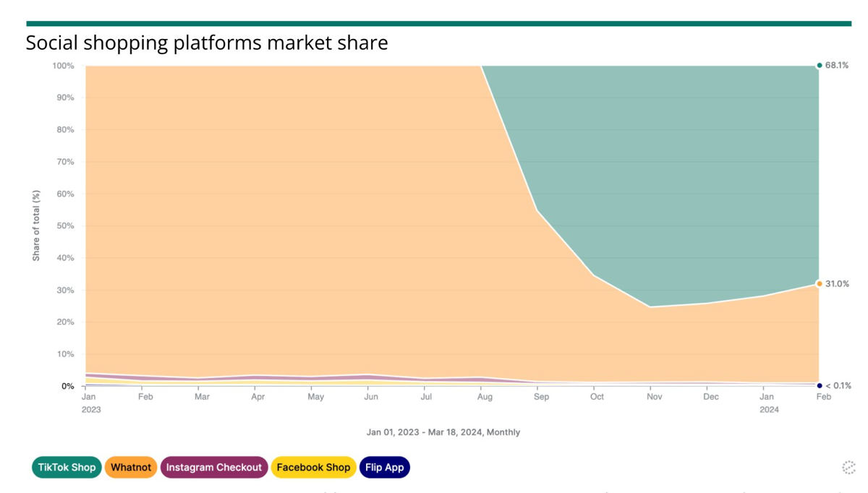Image resolution: width=868 pixels, height=493 pixels.
Task: Click the dotted circle icon at bottom right
Action: (x=848, y=468)
